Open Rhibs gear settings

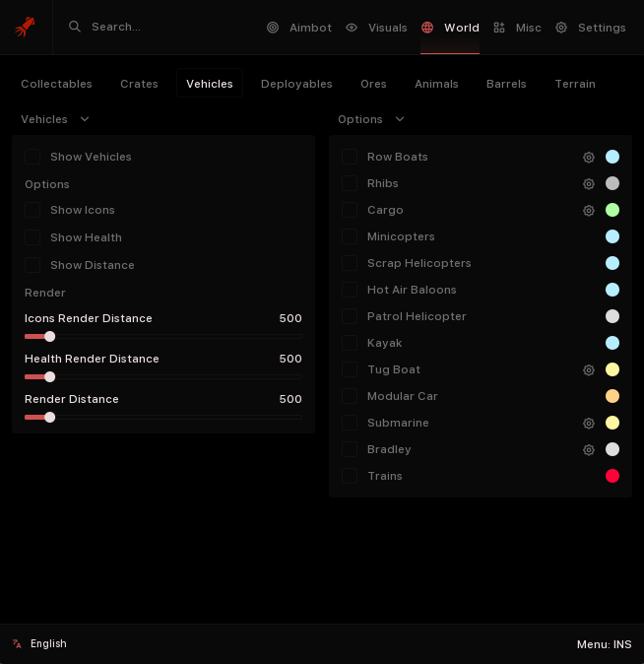(x=589, y=184)
